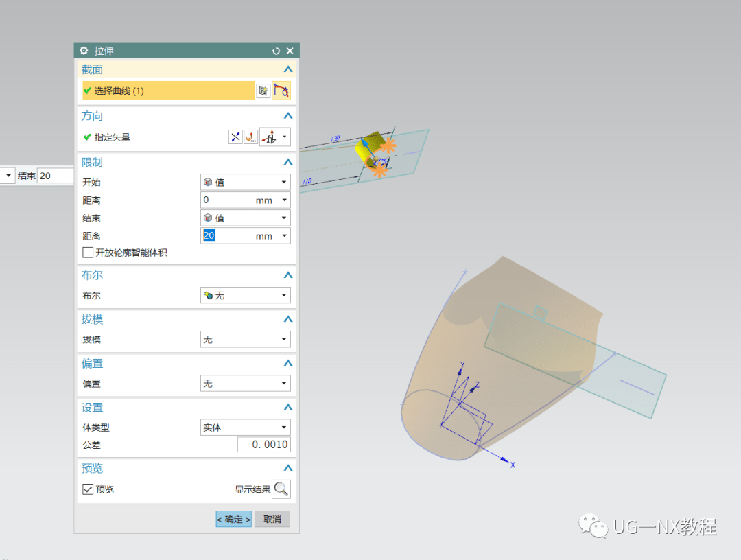741x560 pixels.
Task: Collapse the 拔模 section
Action: coord(287,319)
